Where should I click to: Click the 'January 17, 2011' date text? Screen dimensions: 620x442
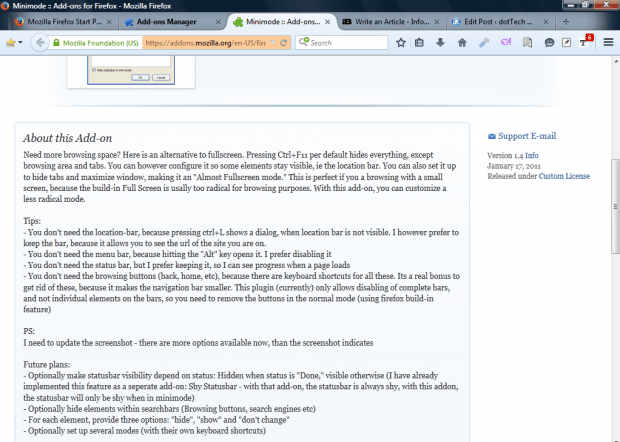tap(514, 166)
